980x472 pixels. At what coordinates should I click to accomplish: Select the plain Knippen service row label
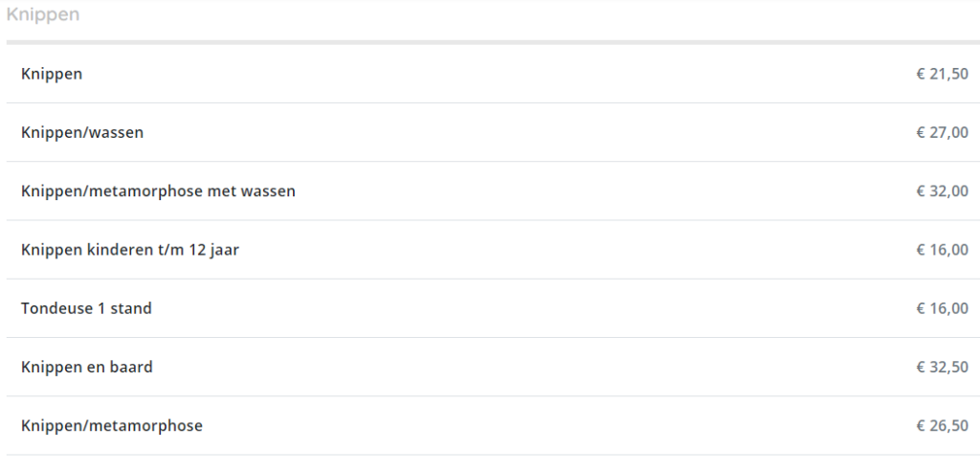click(52, 74)
